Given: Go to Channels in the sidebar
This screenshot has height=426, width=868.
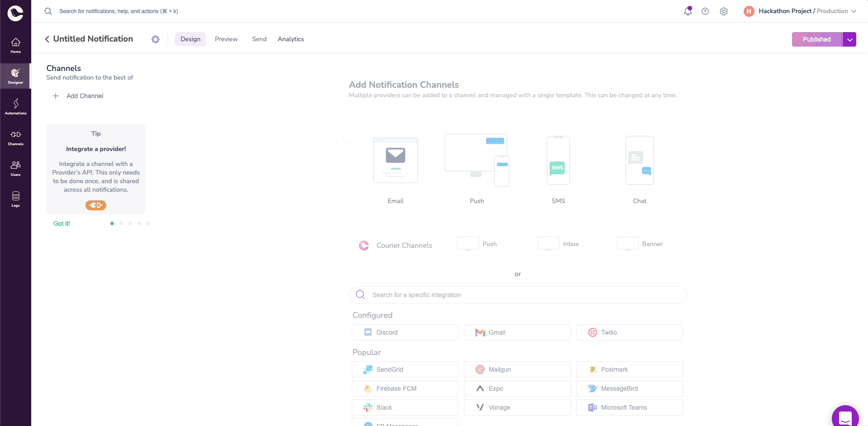Looking at the screenshot, I should tap(15, 137).
